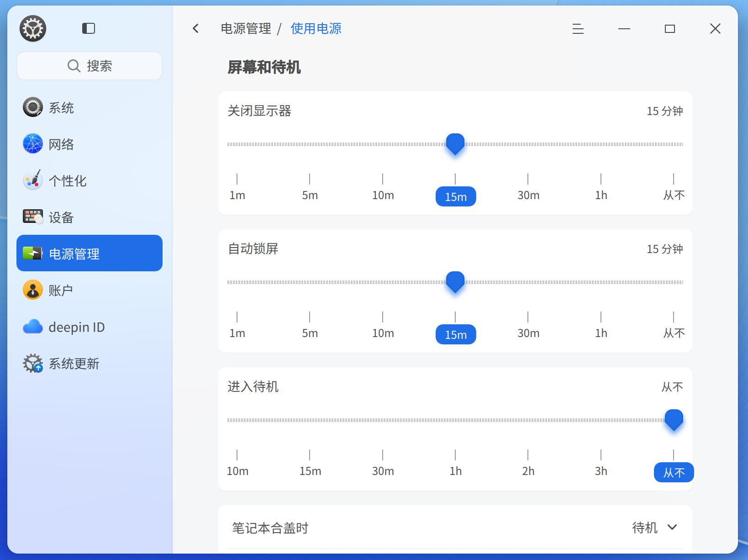
Task: Open the hamburger menu in title bar
Action: [578, 29]
